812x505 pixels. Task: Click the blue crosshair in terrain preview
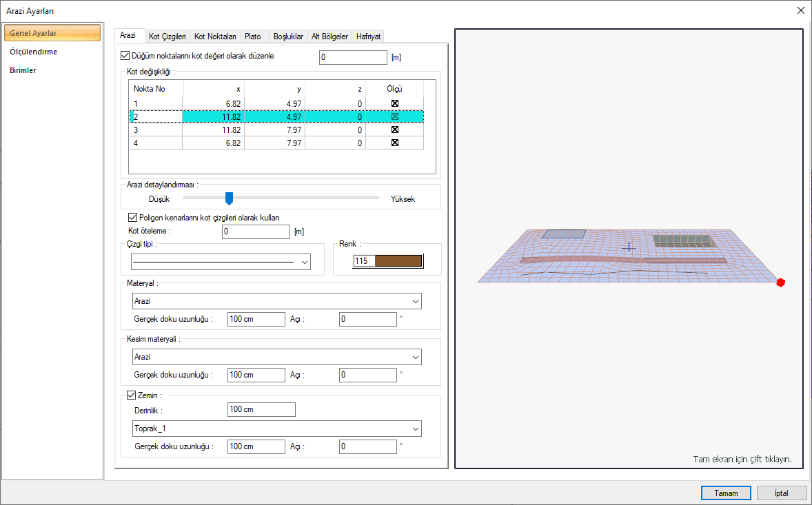(629, 247)
